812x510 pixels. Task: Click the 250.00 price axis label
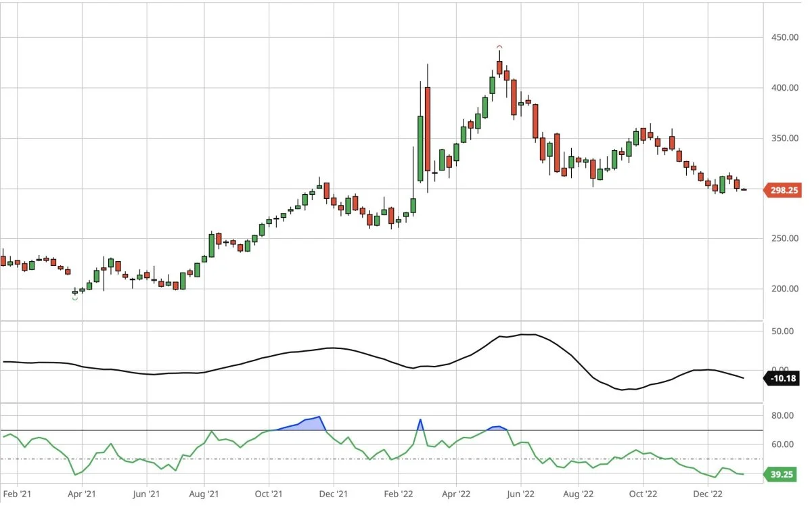point(784,239)
